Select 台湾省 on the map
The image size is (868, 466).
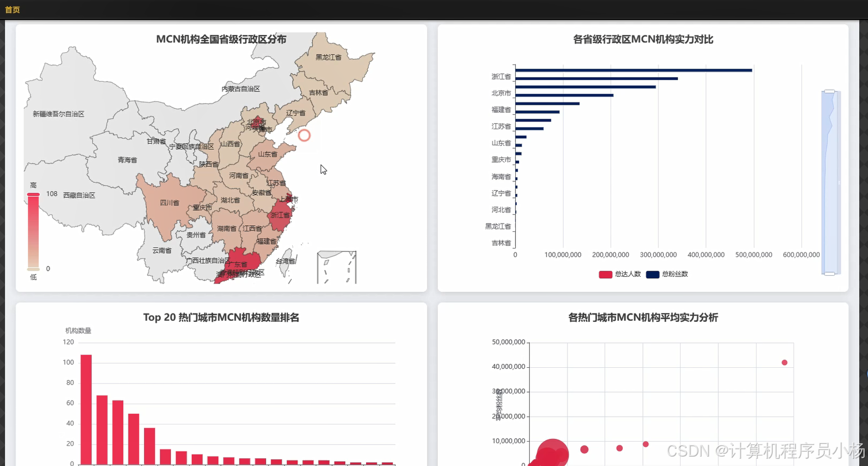(x=285, y=261)
